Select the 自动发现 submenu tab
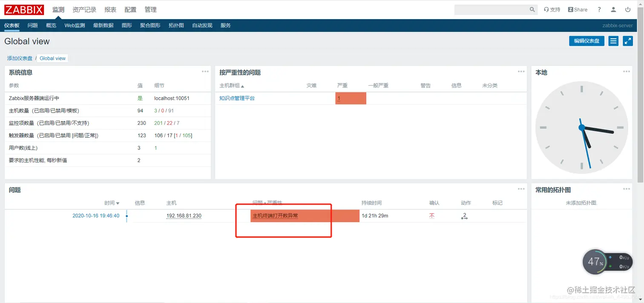 [202, 26]
